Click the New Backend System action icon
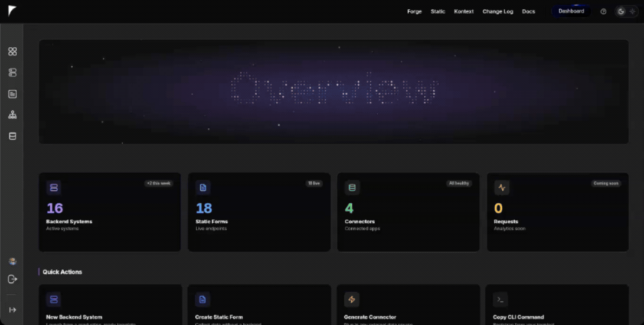Image resolution: width=644 pixels, height=325 pixels. 54,300
